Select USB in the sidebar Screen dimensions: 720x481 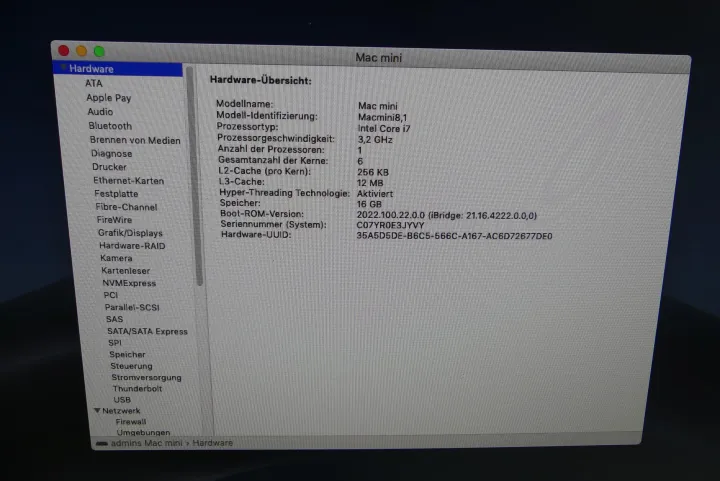click(x=122, y=400)
